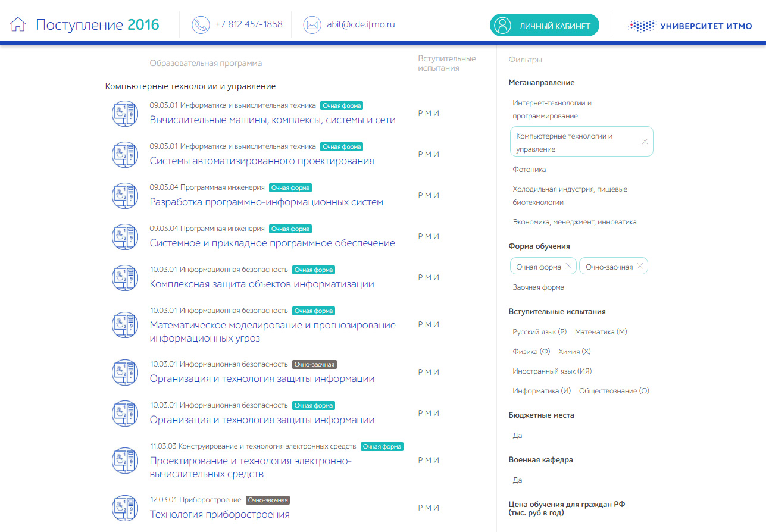766x532 pixels.
Task: Toggle the Информатика (И) exam filter
Action: (x=542, y=391)
